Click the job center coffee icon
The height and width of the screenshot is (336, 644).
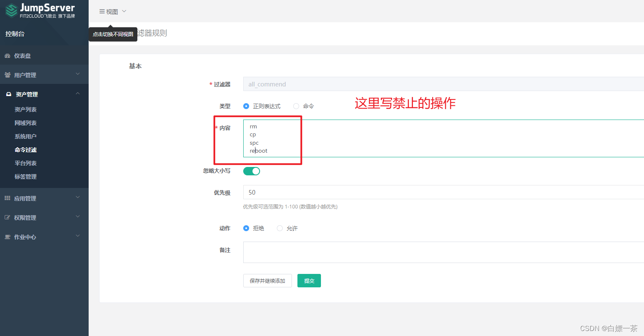[7, 237]
